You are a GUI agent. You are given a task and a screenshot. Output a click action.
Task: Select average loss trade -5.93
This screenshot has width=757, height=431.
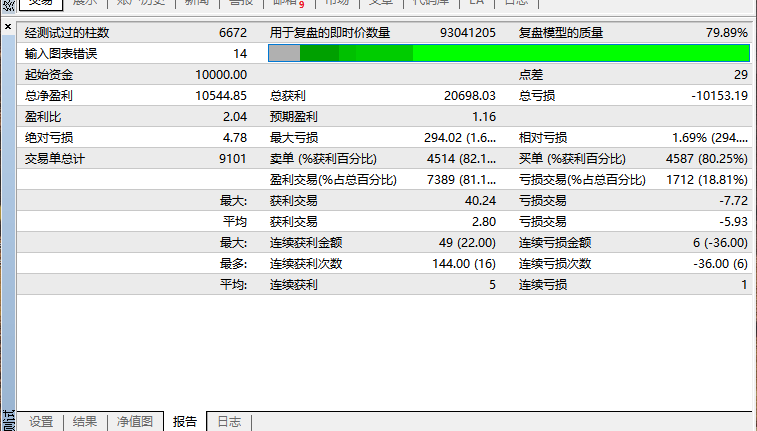[x=734, y=222]
